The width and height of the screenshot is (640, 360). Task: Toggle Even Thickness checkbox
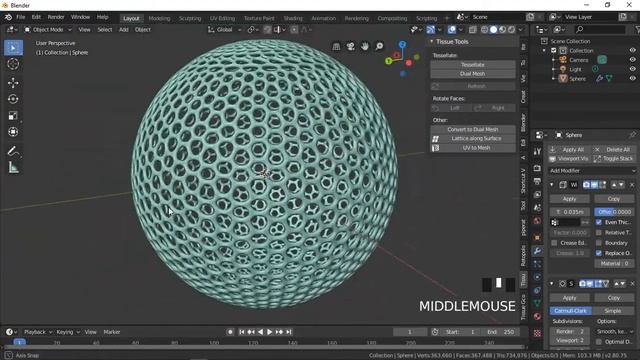tap(599, 222)
